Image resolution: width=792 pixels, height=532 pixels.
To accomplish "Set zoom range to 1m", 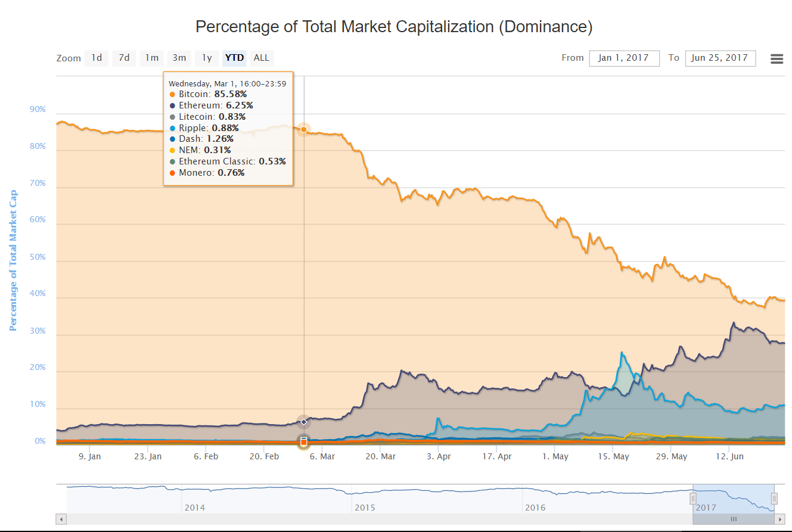I will click(x=152, y=58).
